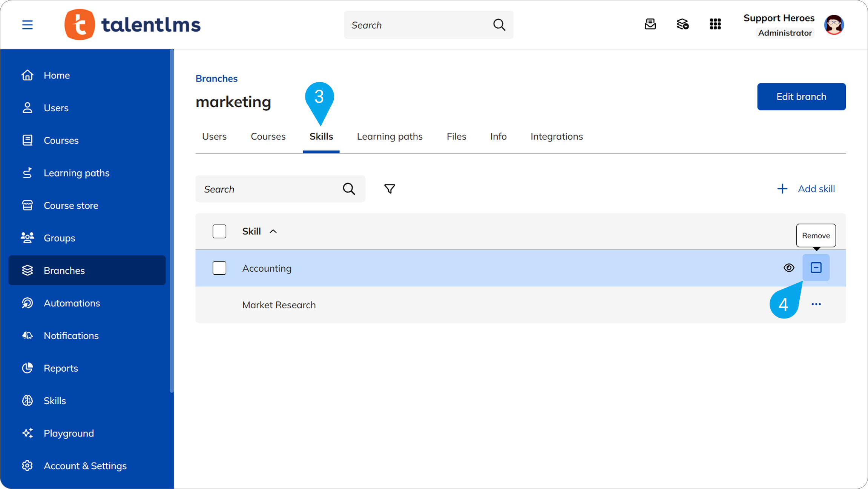
Task: Open Market Research row options menu
Action: 816,304
